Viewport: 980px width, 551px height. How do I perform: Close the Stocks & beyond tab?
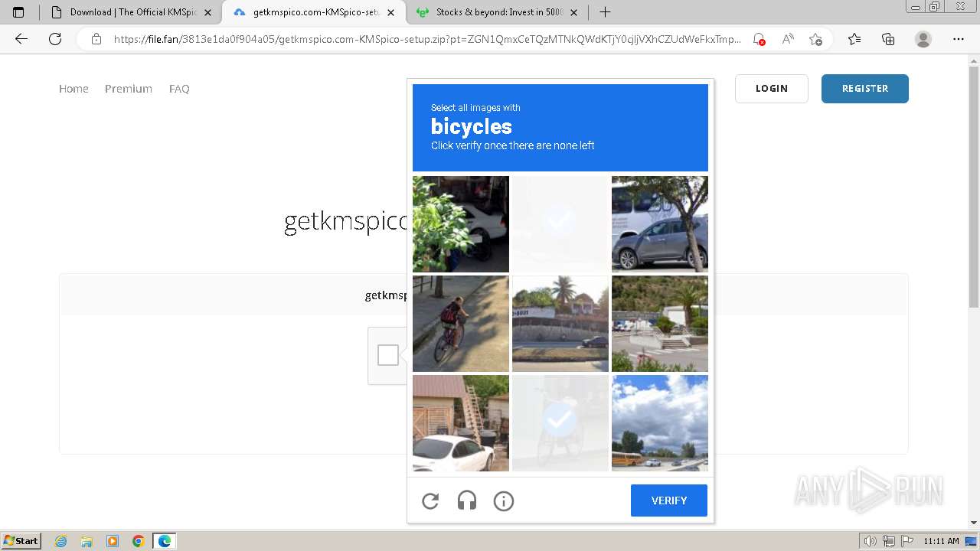coord(573,12)
